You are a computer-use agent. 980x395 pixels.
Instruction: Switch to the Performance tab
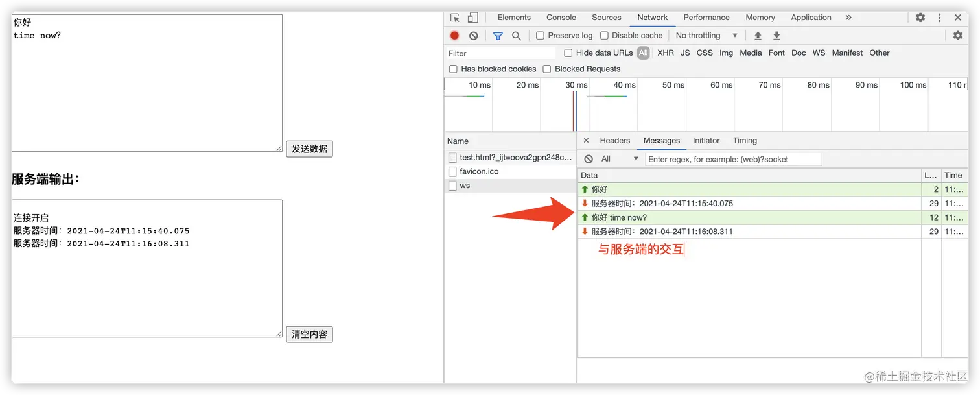[x=706, y=18]
